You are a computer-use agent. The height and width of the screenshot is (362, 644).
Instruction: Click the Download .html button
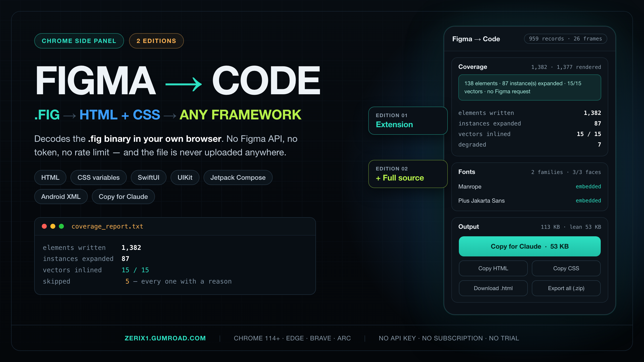(x=493, y=288)
